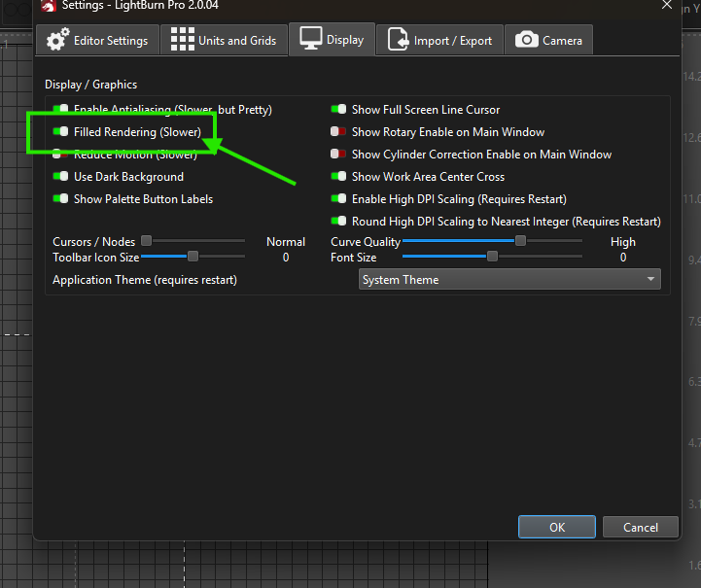Open the Editor Settings tab

click(98, 40)
